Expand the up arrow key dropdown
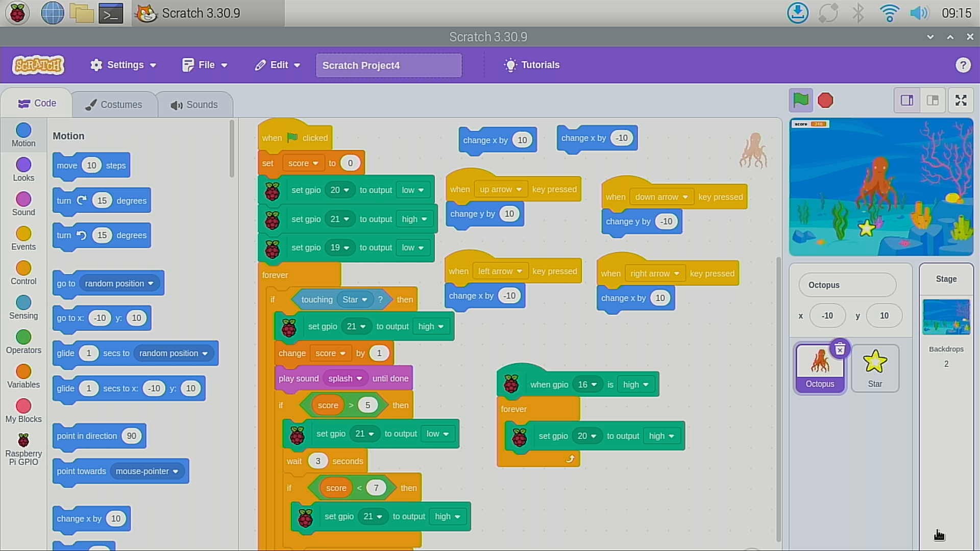 point(501,189)
